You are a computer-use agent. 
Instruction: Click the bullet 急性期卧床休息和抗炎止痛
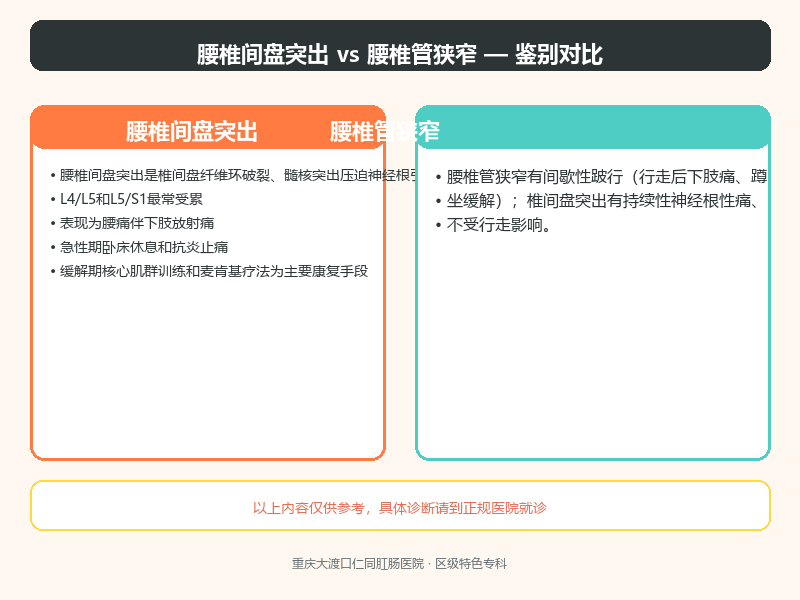pos(139,247)
